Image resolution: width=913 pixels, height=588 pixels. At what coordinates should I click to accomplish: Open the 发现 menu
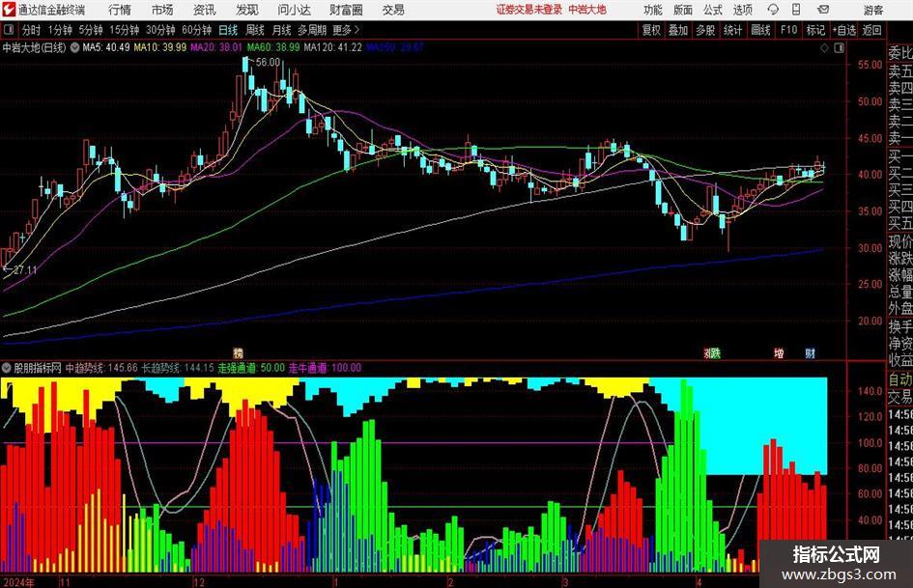point(247,10)
